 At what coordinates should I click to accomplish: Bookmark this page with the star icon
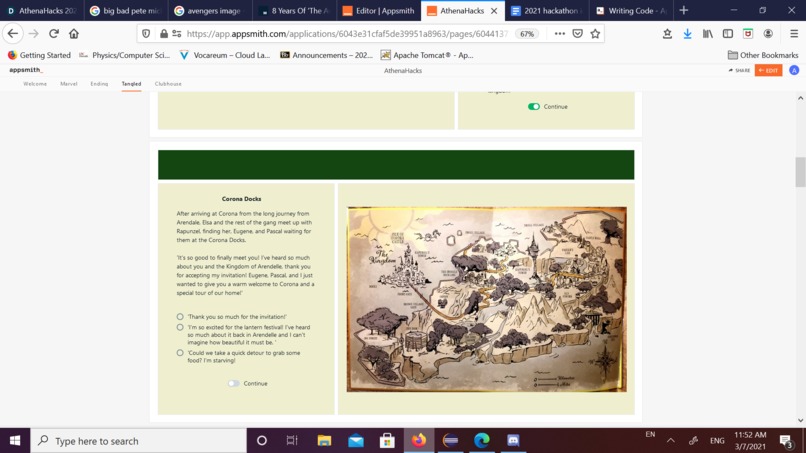(595, 34)
